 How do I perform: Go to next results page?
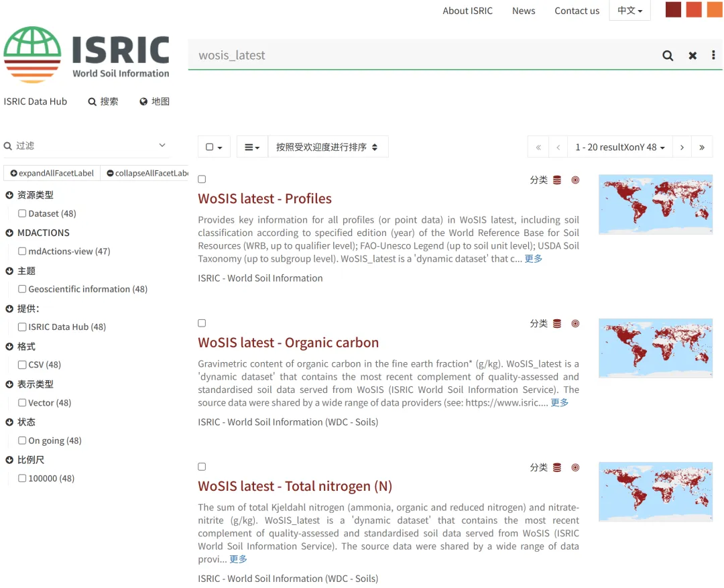click(x=682, y=148)
